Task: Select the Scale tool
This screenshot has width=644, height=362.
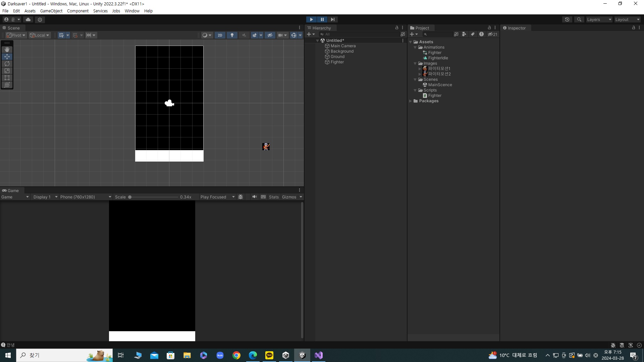Action: pyautogui.click(x=7, y=71)
